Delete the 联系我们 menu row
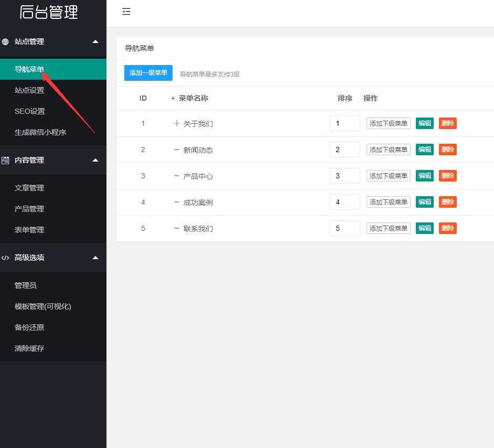The image size is (494, 448). [448, 228]
